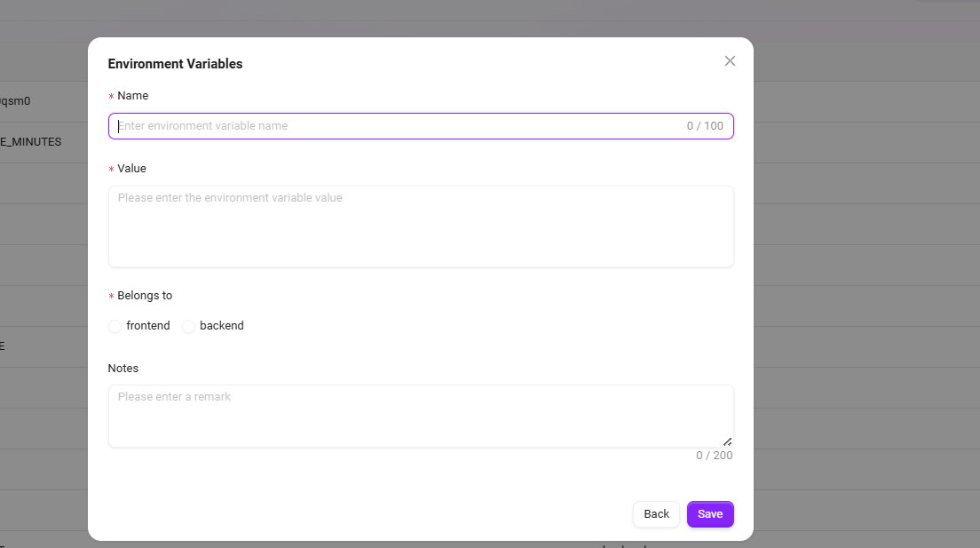Click the Notes remark textarea

coord(421,415)
